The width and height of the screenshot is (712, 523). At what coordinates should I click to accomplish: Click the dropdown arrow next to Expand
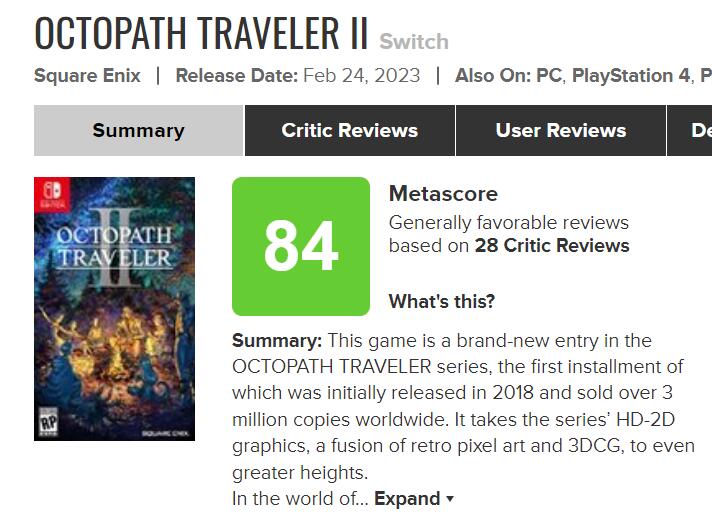point(450,499)
